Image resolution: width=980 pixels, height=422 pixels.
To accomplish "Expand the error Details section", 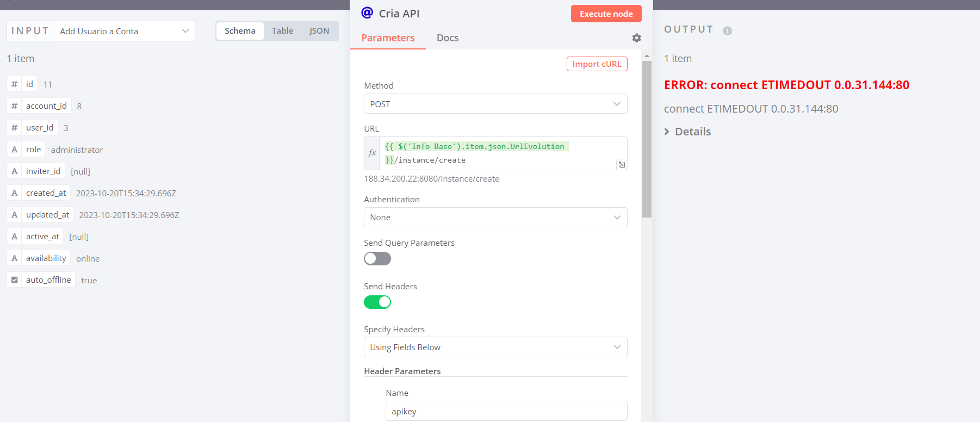I will pyautogui.click(x=688, y=132).
